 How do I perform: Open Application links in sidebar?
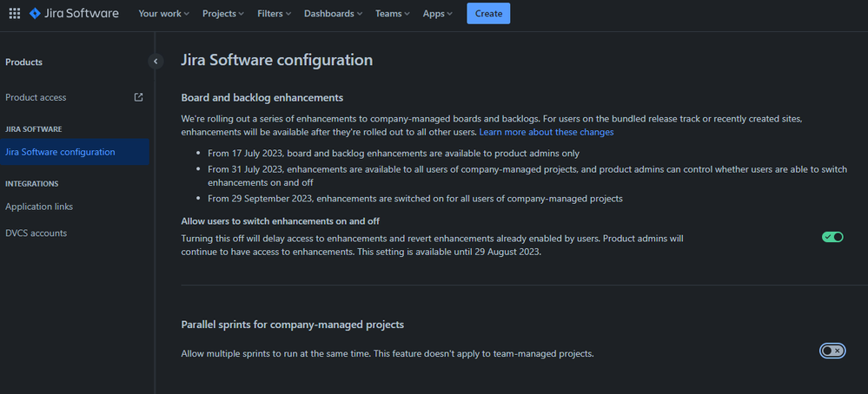tap(39, 207)
